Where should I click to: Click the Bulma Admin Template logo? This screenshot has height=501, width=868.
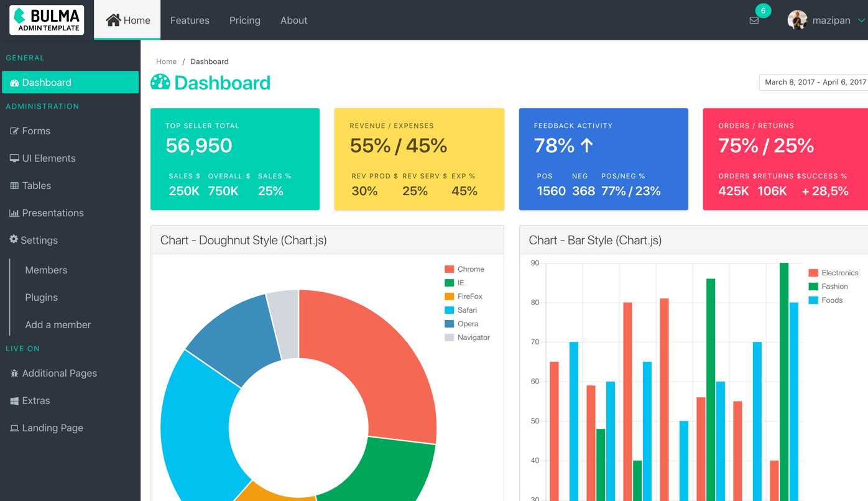point(47,20)
